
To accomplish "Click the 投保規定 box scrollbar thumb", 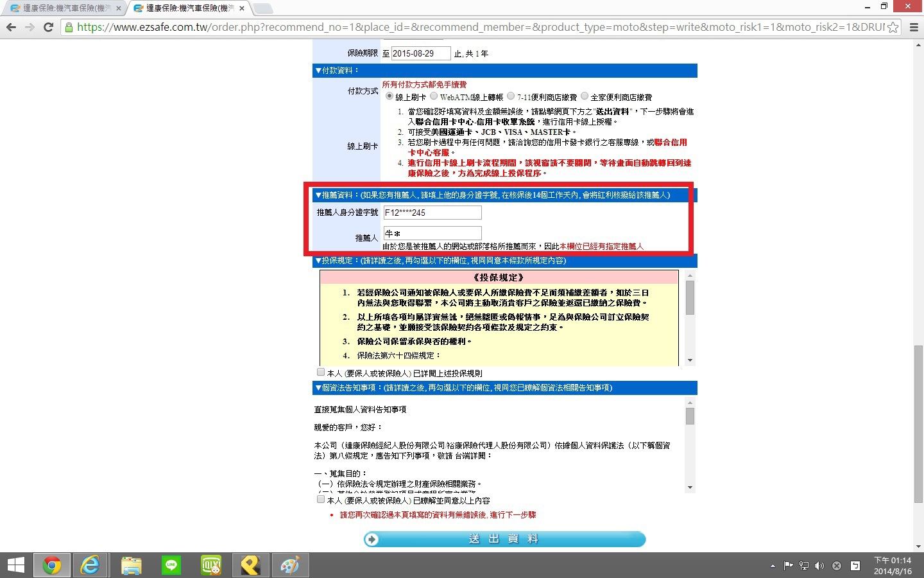I will pos(690,297).
